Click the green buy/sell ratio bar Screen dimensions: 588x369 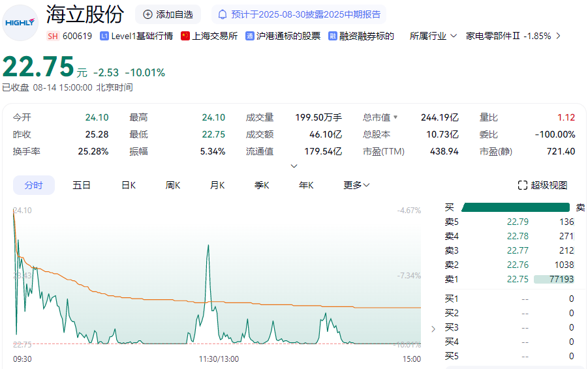coord(516,207)
